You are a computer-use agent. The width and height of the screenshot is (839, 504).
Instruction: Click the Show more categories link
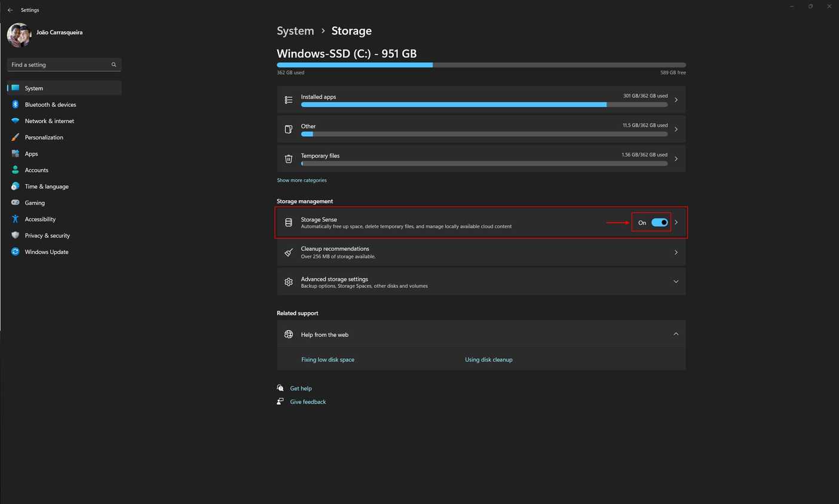[x=302, y=180]
